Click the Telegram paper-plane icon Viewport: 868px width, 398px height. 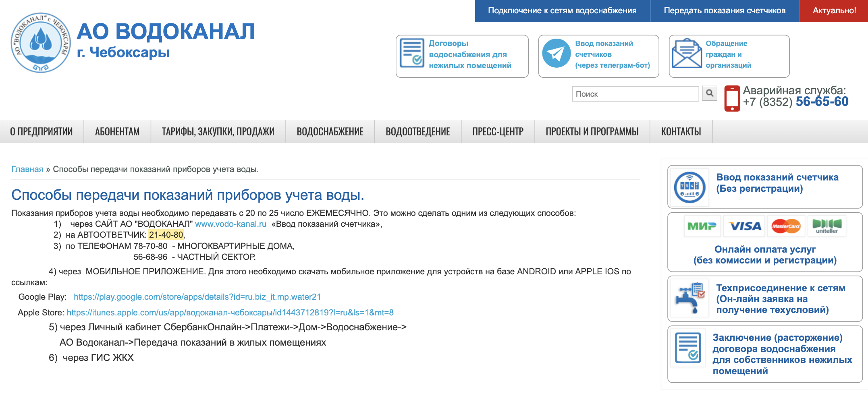coord(557,53)
